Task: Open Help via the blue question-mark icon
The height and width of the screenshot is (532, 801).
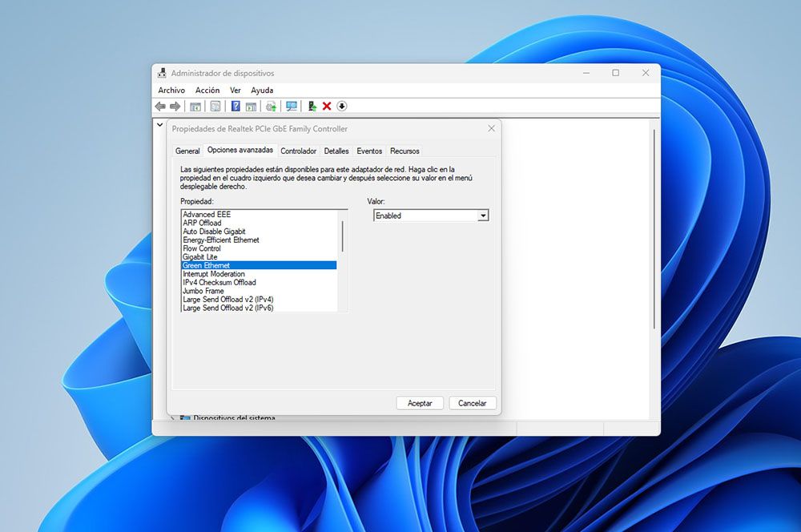Action: click(235, 107)
